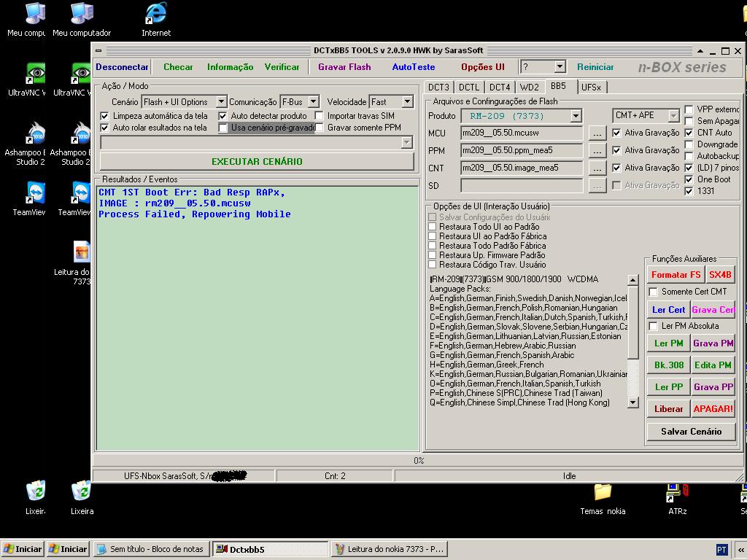Roll up window with title bar arrow
This screenshot has width=747, height=560.
point(700,51)
